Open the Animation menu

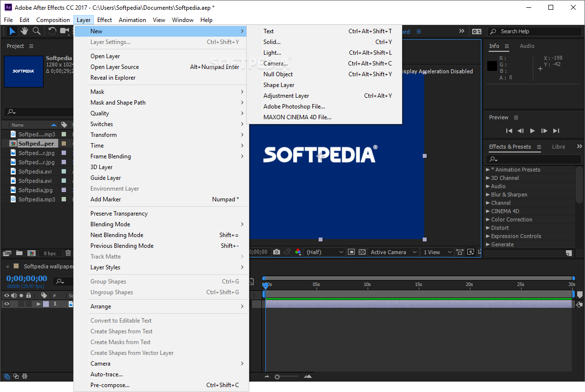pyautogui.click(x=132, y=20)
